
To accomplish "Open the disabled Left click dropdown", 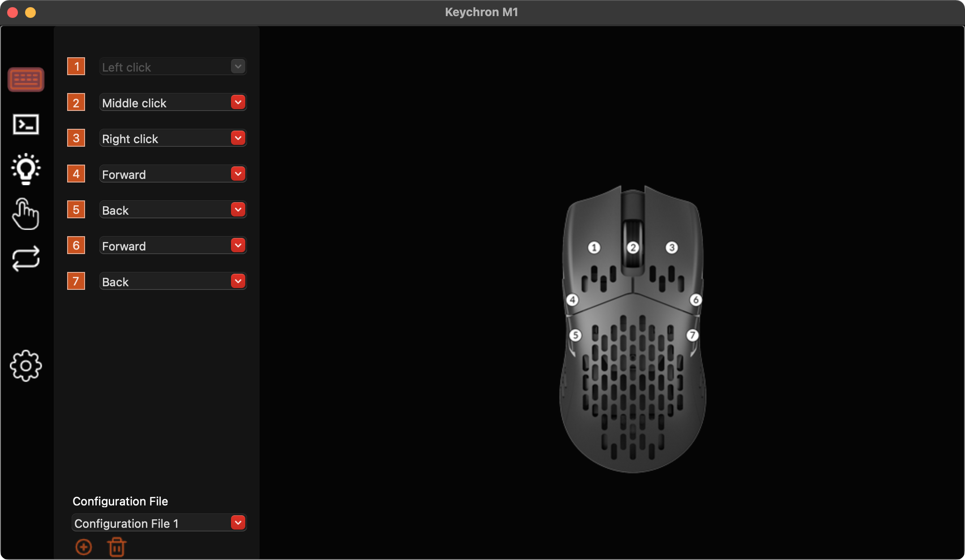I will [173, 66].
